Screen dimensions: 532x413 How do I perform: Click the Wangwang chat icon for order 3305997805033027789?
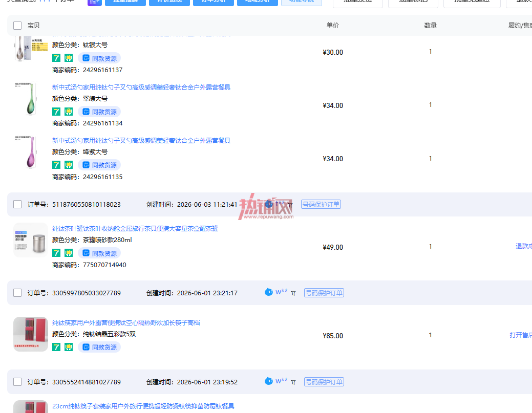(x=268, y=292)
